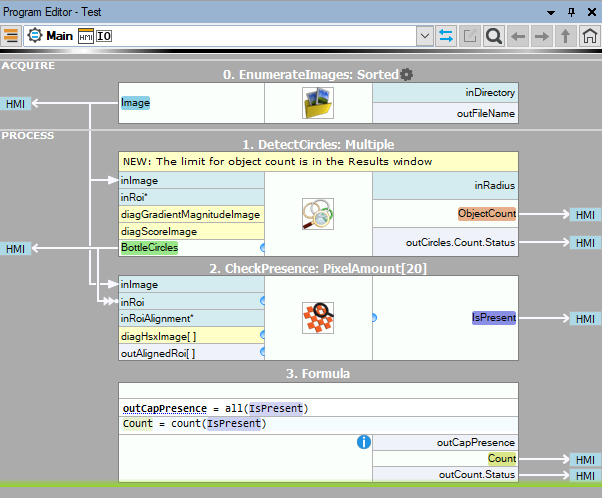Click the program list icon at toolbar left

click(11, 36)
